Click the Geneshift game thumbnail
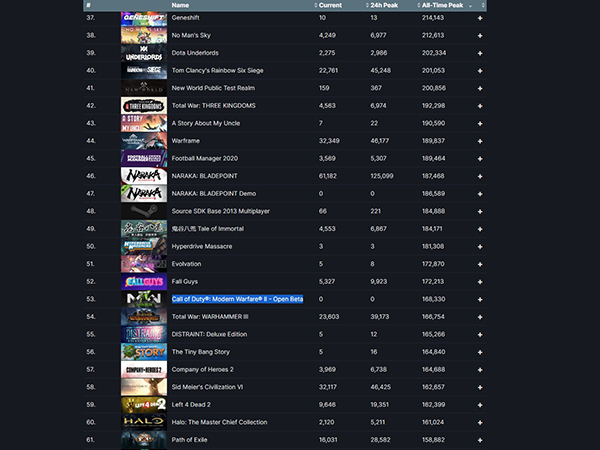This screenshot has width=600, height=450. coord(144,18)
